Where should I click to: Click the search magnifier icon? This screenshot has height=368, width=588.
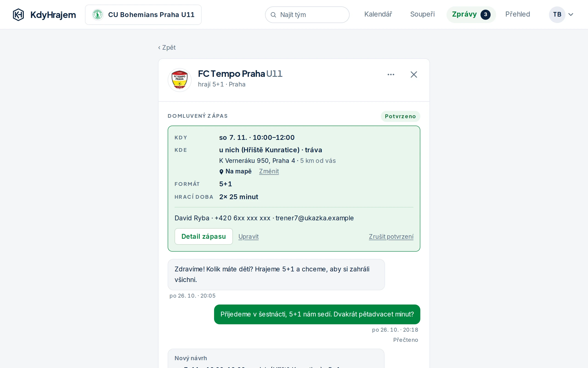tap(273, 15)
